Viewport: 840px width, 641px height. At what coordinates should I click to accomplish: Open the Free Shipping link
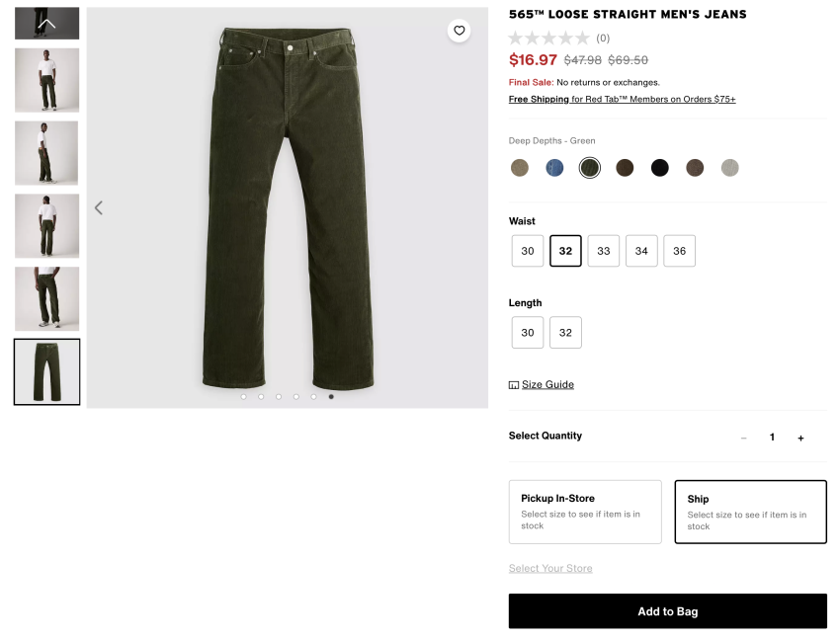(540, 99)
